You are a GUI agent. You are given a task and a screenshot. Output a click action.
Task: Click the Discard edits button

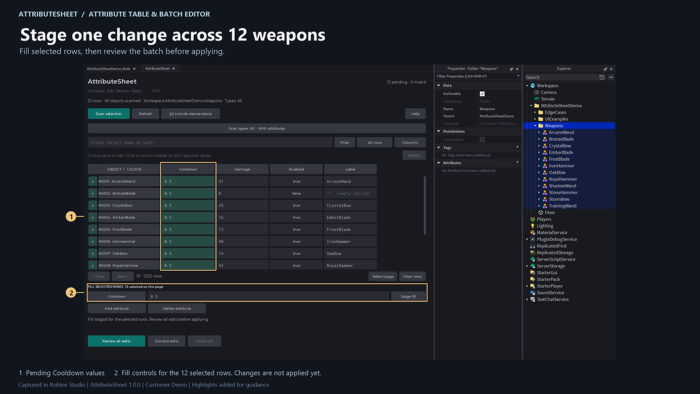[167, 341]
